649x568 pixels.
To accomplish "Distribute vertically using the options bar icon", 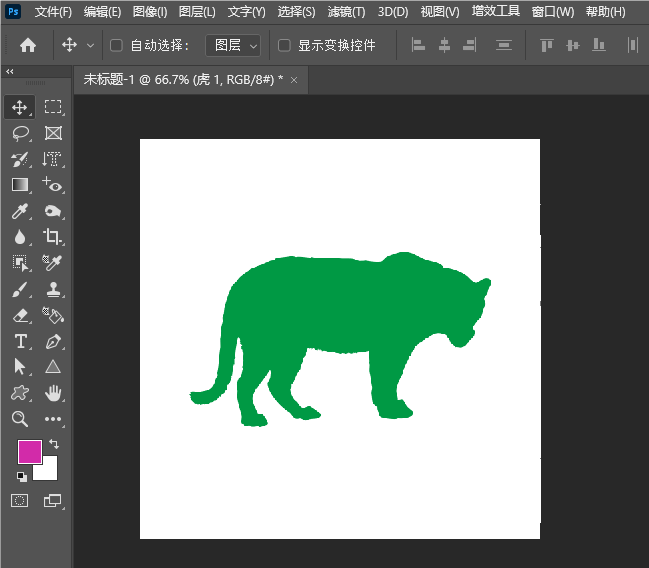I will [x=504, y=45].
